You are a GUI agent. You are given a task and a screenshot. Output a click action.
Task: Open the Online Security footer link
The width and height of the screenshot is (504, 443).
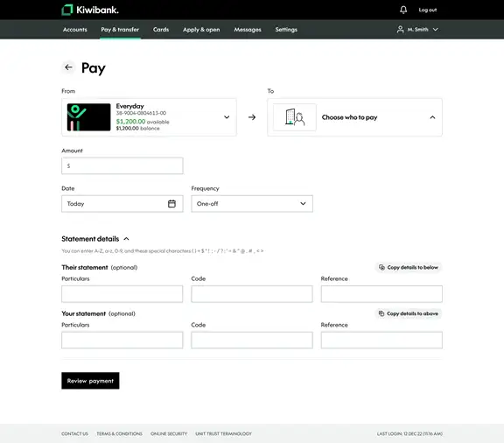169,433
